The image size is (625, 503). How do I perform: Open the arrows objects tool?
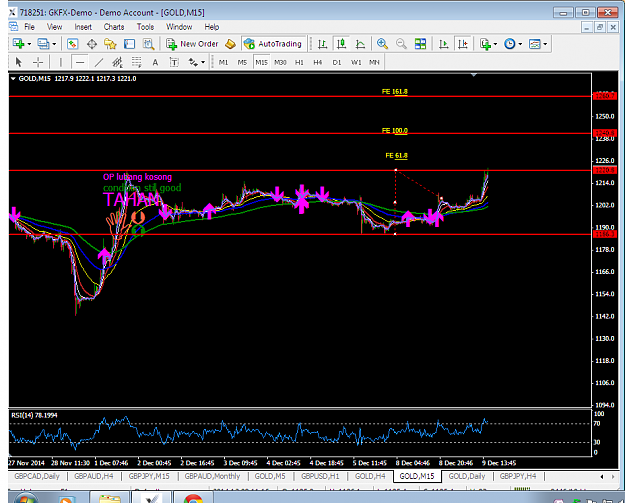coord(193,62)
